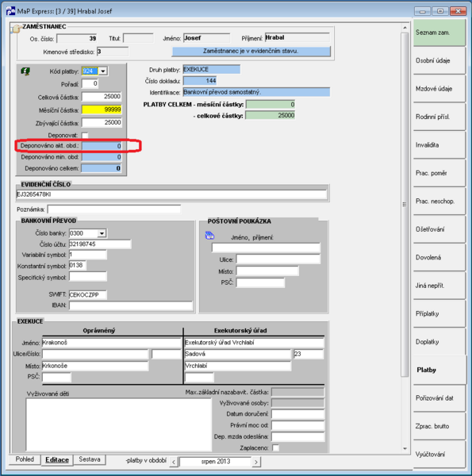Tick the Deponovat checkbox

tap(85, 135)
